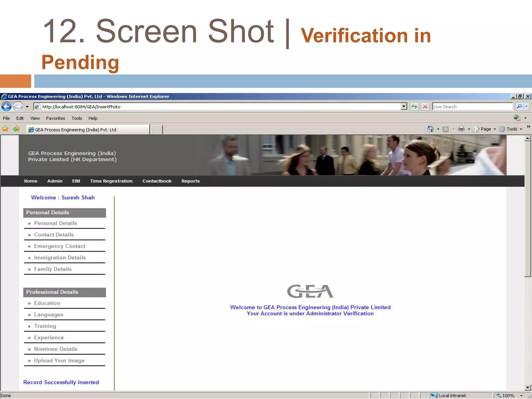Viewport: 532px width, 399px height.
Task: Open Upload Your image sidebar link
Action: pyautogui.click(x=59, y=361)
